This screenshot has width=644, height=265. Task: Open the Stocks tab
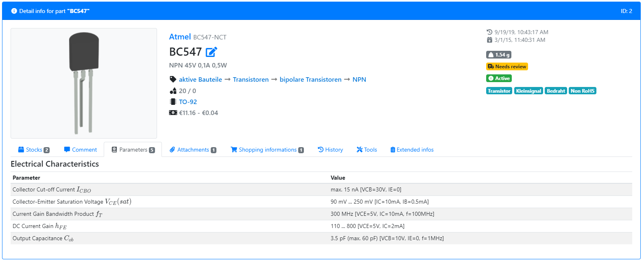tap(34, 150)
